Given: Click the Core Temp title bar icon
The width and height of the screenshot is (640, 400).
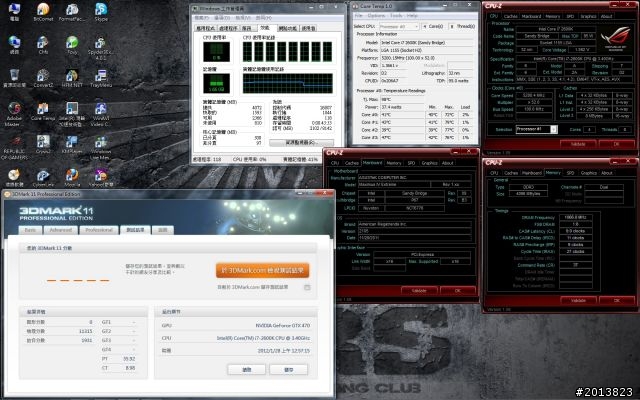Looking at the screenshot, I should [x=355, y=6].
